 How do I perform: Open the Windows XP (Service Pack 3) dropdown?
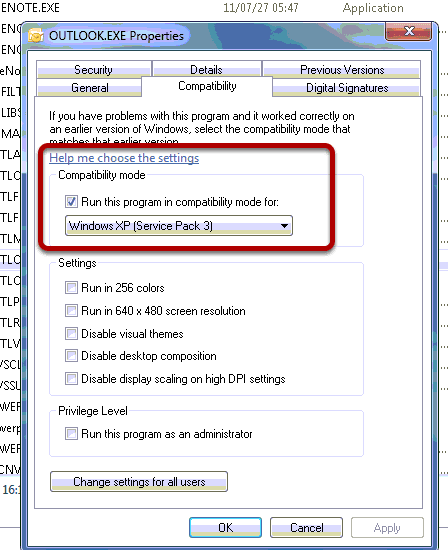(x=179, y=226)
